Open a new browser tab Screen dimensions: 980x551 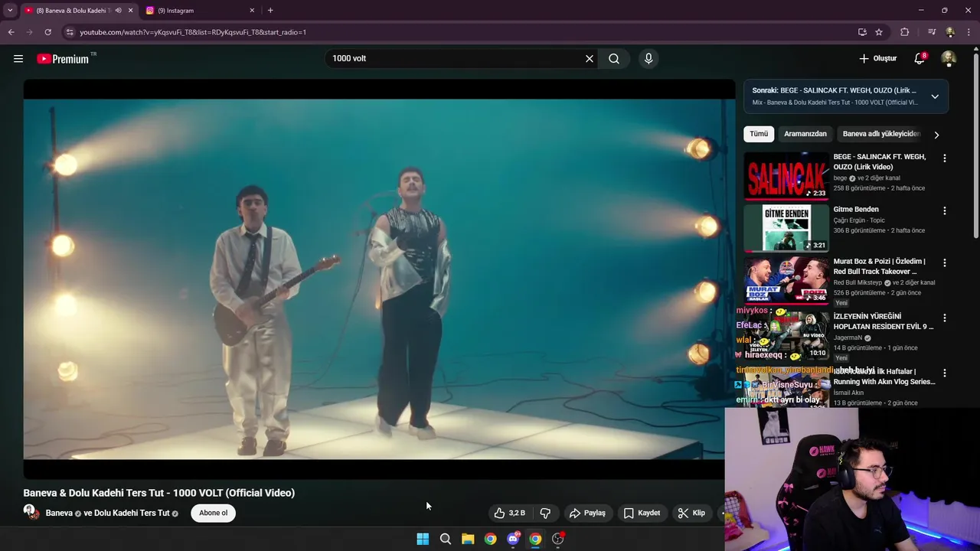pyautogui.click(x=270, y=11)
